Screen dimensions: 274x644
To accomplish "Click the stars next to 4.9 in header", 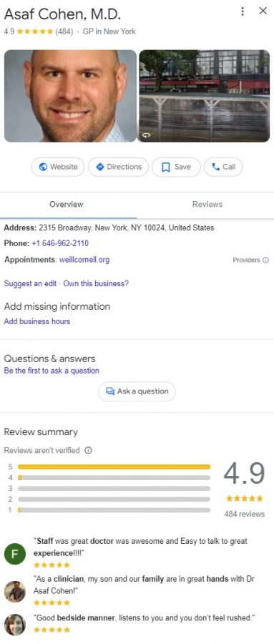I will pyautogui.click(x=35, y=31).
